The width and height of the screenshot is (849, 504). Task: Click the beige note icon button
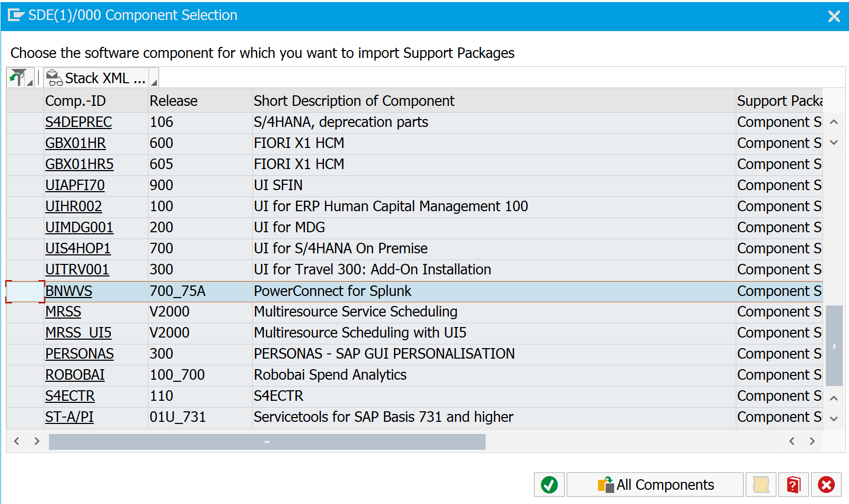(x=761, y=485)
